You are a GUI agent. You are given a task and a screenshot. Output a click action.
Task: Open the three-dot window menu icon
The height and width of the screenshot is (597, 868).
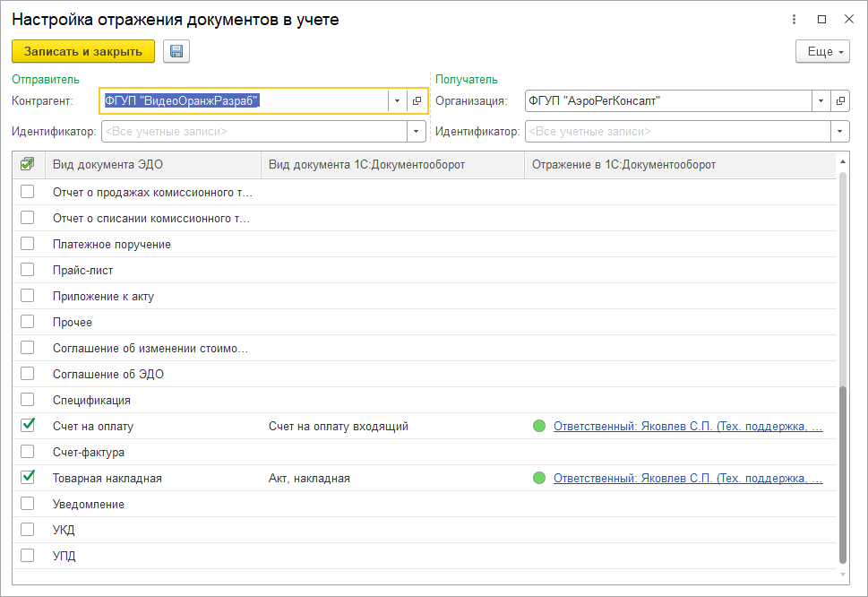794,19
